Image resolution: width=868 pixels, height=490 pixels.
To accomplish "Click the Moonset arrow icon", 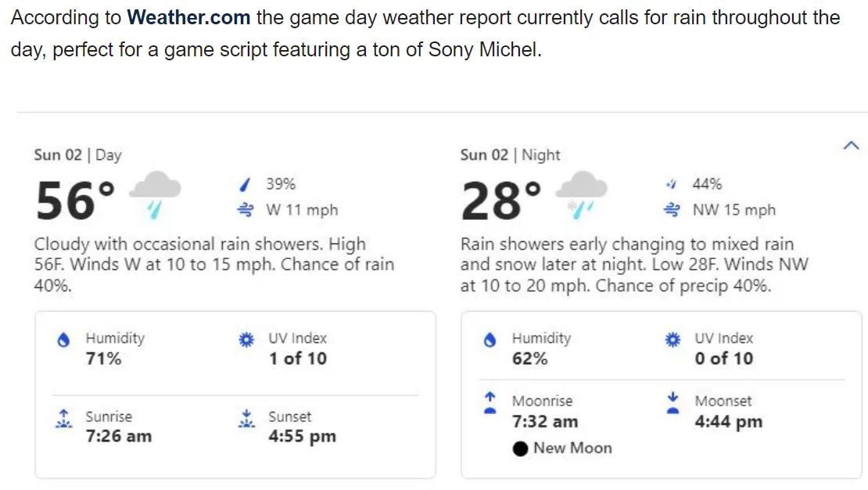I will [x=673, y=403].
